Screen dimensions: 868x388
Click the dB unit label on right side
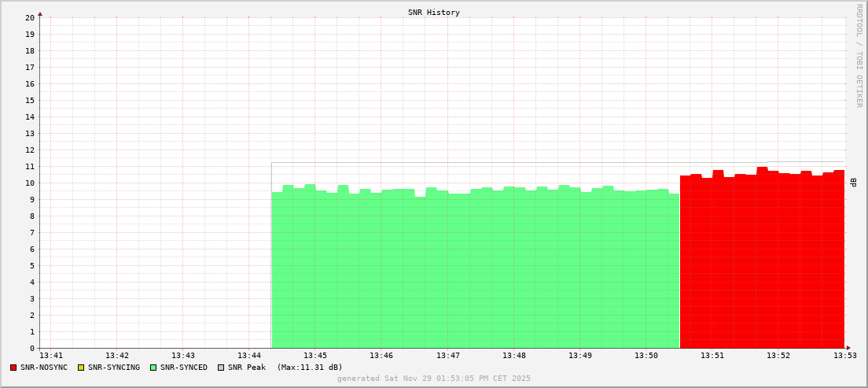(x=853, y=183)
